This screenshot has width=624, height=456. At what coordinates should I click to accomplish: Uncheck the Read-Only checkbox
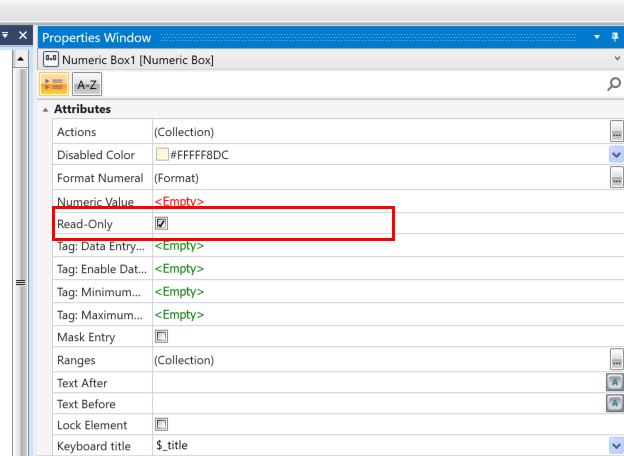[161, 224]
